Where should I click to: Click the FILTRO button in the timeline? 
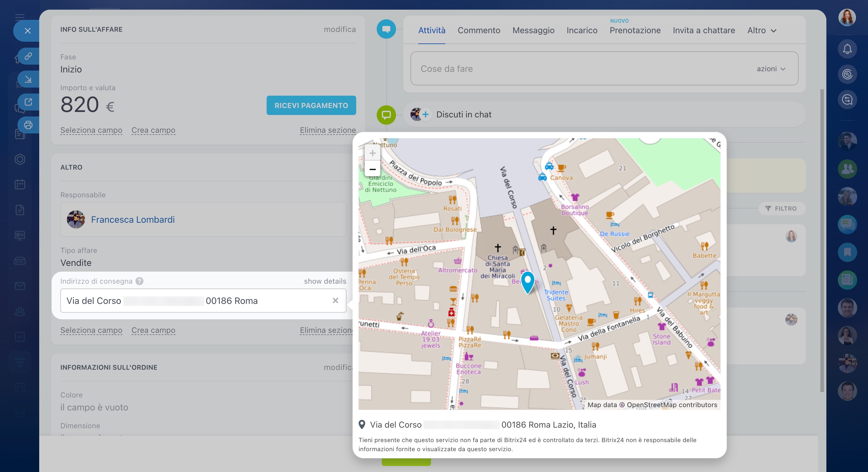pos(781,208)
